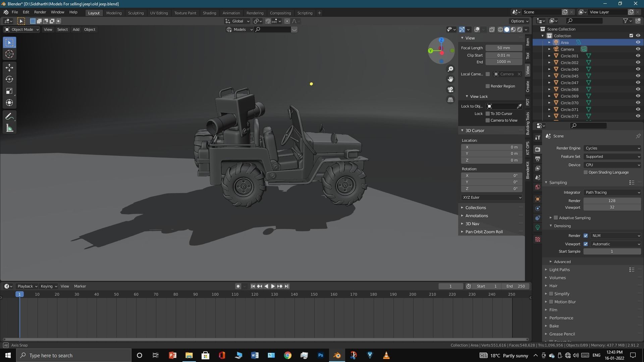Toggle camera view icon in viewport

[x=450, y=89]
